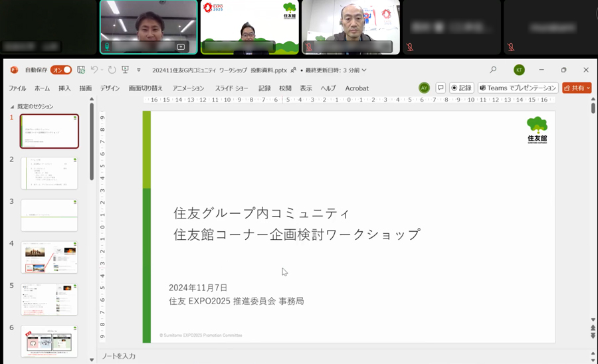Click the 記録 record button on the right
This screenshot has width=598, height=364.
click(x=462, y=88)
